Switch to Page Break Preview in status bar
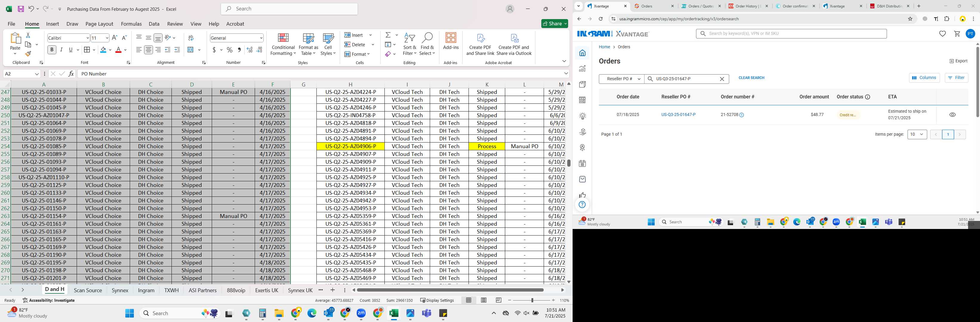 click(498, 300)
